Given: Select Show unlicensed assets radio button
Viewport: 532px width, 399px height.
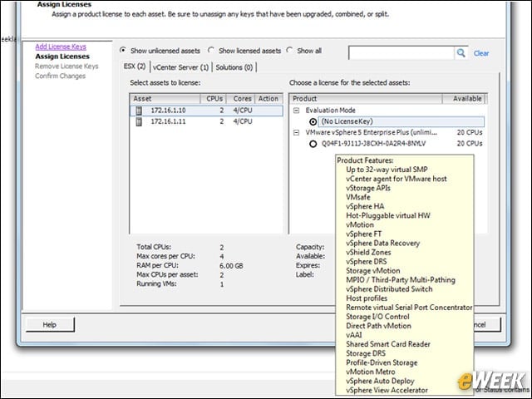Looking at the screenshot, I should pos(123,50).
